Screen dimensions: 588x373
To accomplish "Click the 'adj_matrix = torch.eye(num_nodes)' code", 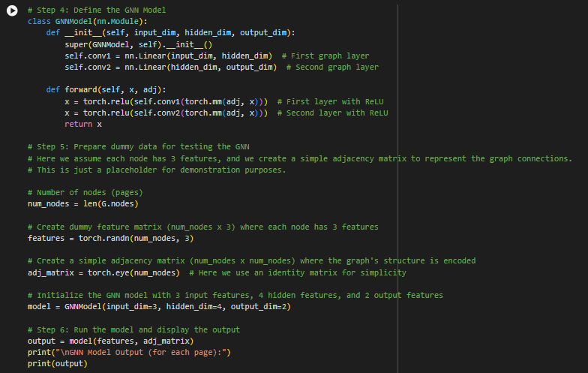I will 103,273.
